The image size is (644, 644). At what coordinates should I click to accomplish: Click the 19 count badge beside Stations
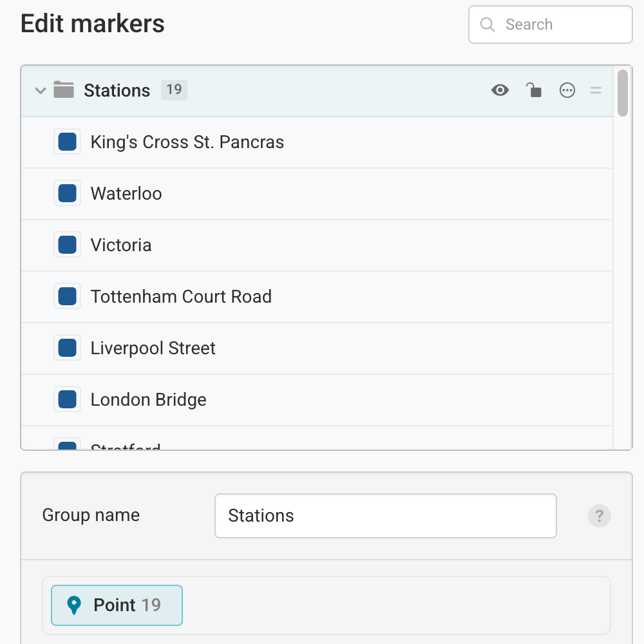(173, 90)
